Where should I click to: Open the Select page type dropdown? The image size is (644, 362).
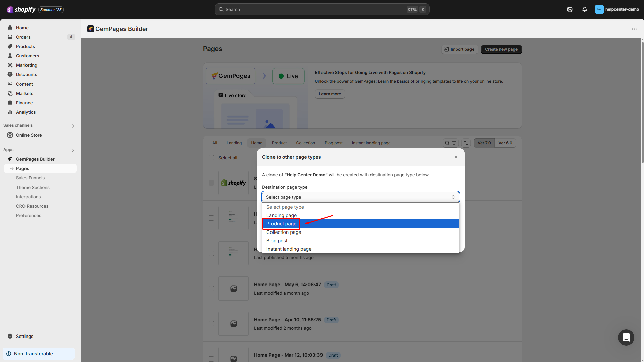tap(360, 197)
